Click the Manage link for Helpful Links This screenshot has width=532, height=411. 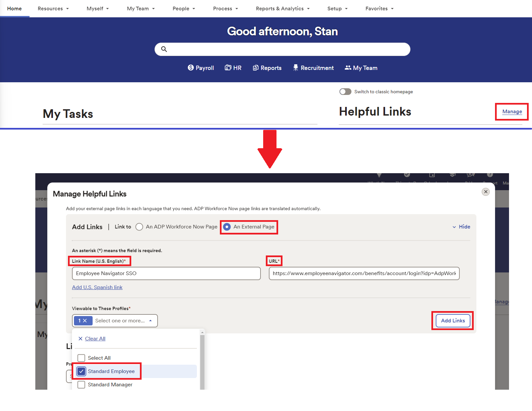point(512,112)
